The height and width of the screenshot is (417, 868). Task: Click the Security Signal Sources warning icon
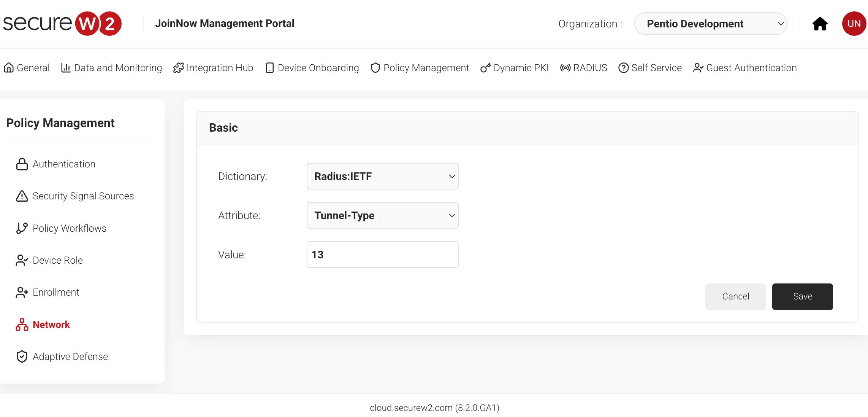tap(22, 196)
